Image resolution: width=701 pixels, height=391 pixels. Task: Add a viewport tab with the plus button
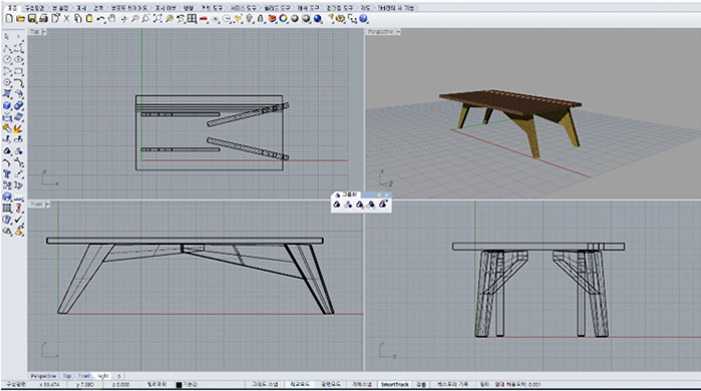click(x=118, y=376)
